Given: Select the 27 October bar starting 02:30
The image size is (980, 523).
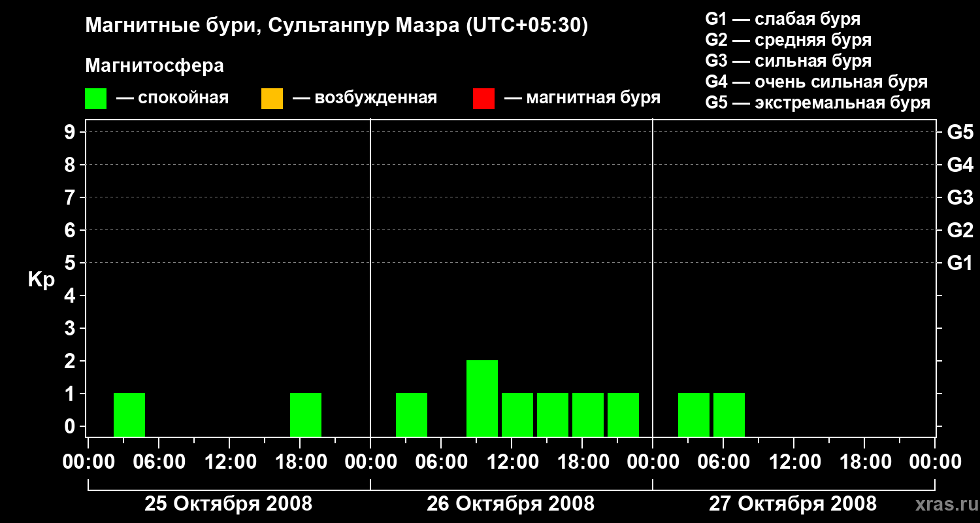Looking at the screenshot, I should point(694,414).
